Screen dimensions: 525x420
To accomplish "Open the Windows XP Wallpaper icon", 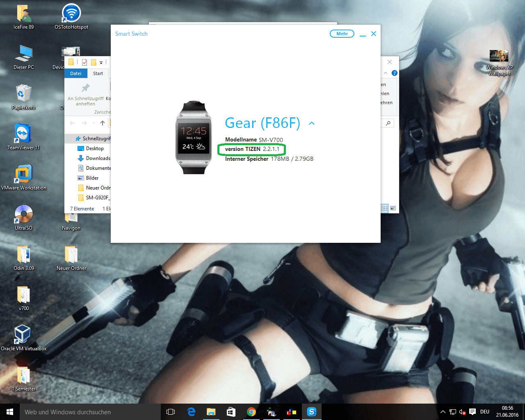I will pos(499,63).
